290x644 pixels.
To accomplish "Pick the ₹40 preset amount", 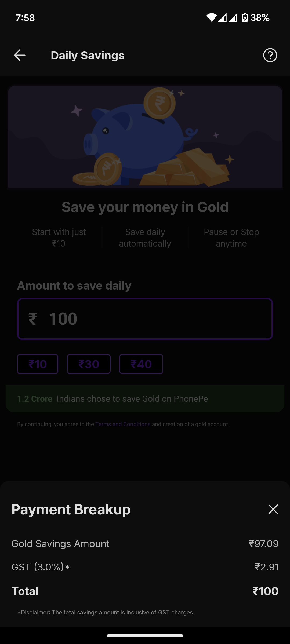I will coord(141,364).
